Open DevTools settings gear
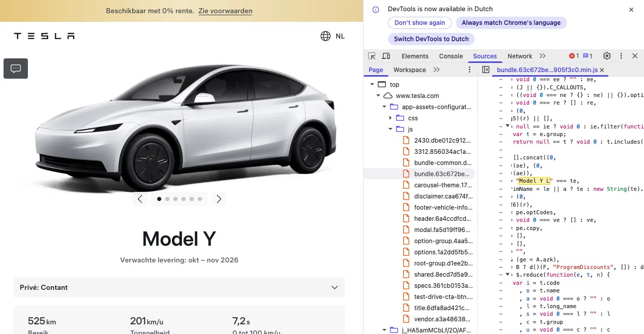Screen dimensions: 644x334 point(607,56)
